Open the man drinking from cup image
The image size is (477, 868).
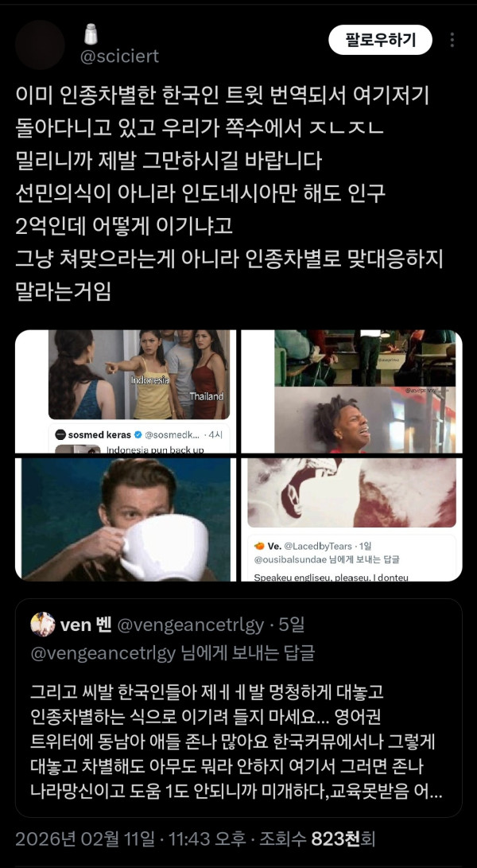tap(126, 520)
